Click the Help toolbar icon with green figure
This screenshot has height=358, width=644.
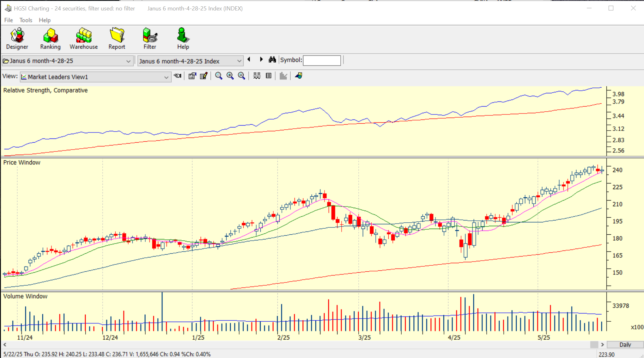pos(183,39)
